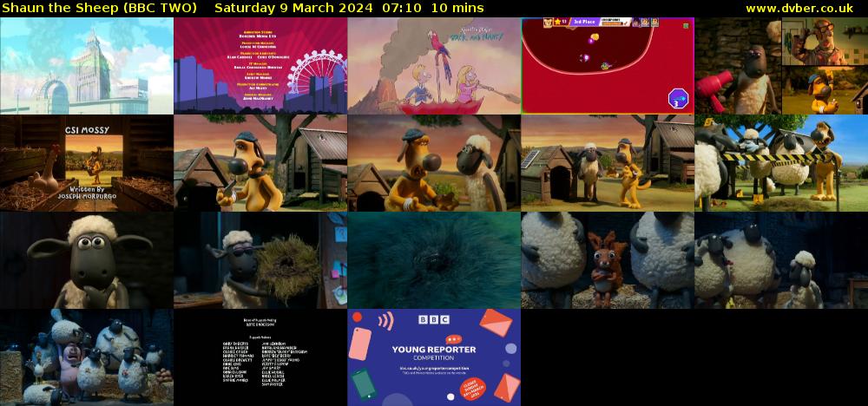Select the teal fur close-up thumbnail
868x406 pixels.
[x=434, y=260]
